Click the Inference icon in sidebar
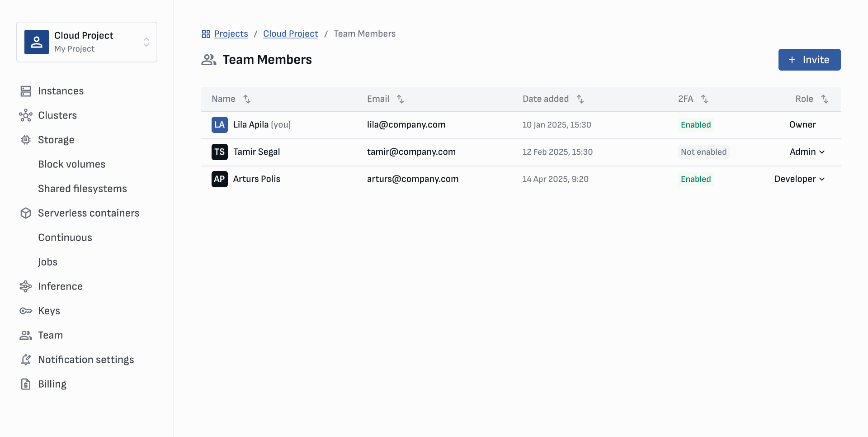 tap(26, 286)
